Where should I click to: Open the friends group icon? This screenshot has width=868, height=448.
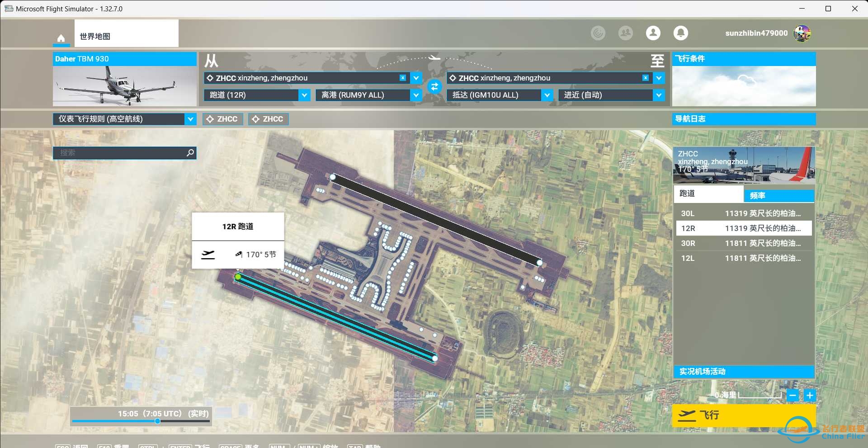tap(626, 33)
